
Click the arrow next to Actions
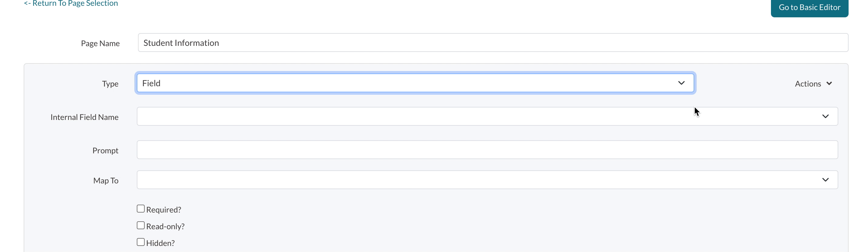pyautogui.click(x=829, y=83)
